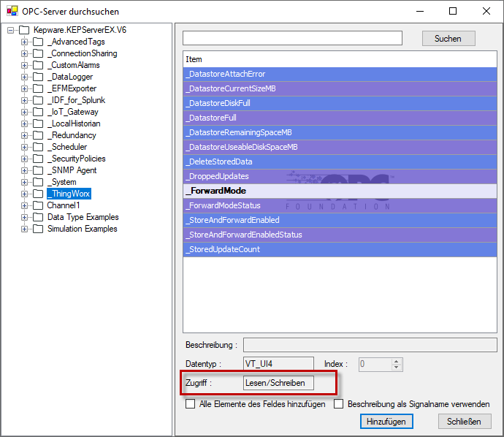Click the Kepware.KEPServerEX.V6 folder icon
Screen dimensions: 504x437
click(x=24, y=30)
